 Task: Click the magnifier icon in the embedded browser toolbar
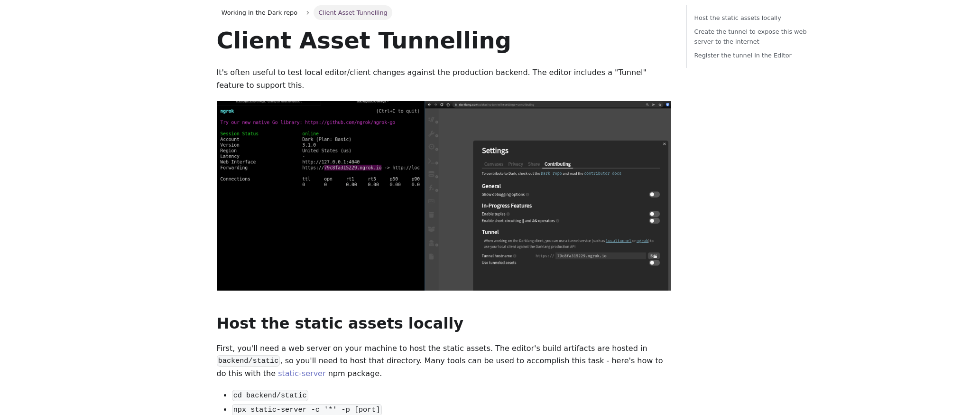647,104
